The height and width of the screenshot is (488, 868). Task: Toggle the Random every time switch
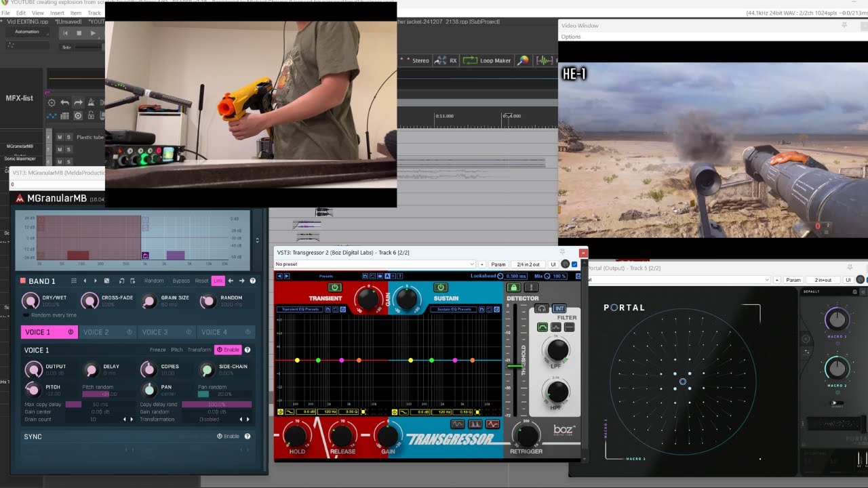pyautogui.click(x=26, y=315)
